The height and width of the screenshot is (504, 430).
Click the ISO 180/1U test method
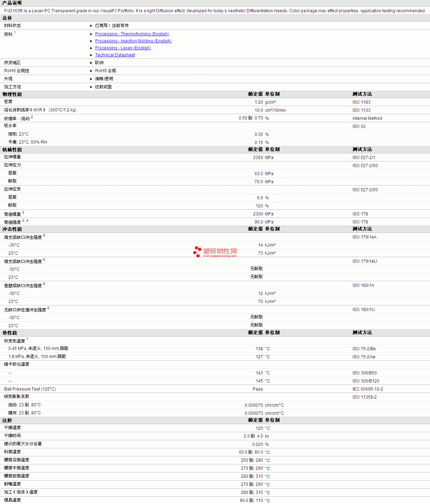(363, 310)
